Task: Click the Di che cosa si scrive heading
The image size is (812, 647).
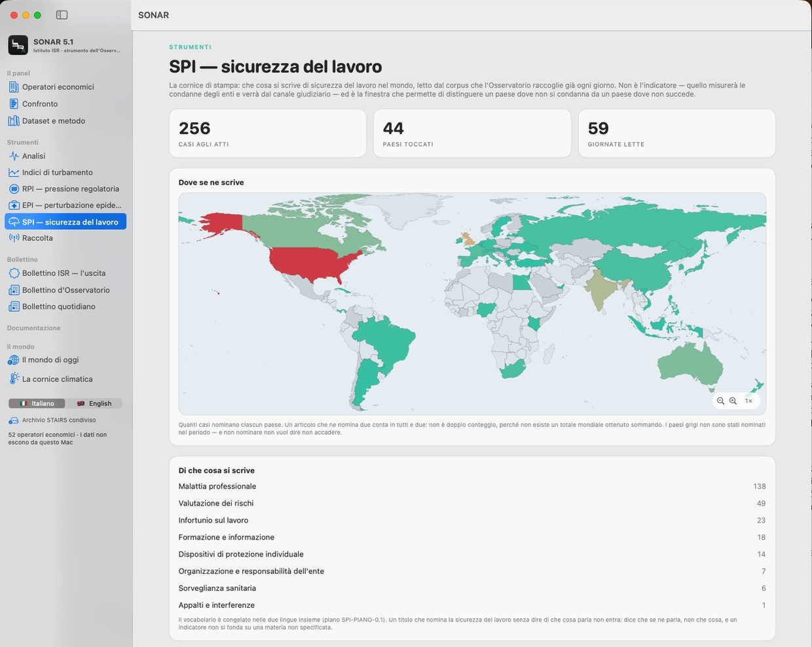Action: pyautogui.click(x=217, y=471)
